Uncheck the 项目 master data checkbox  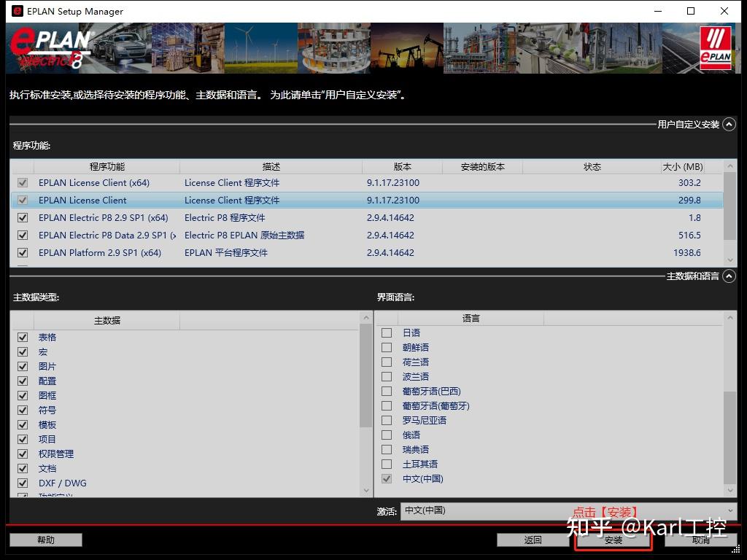tap(23, 439)
